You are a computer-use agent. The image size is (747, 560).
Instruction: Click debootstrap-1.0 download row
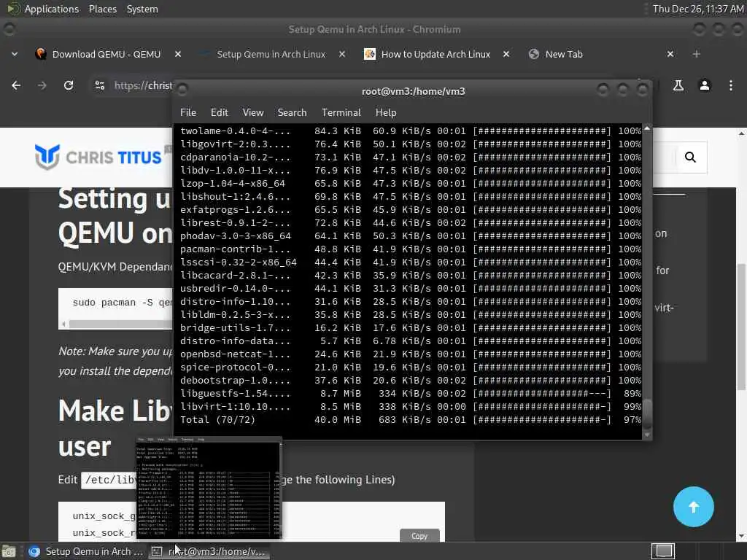[411, 381]
